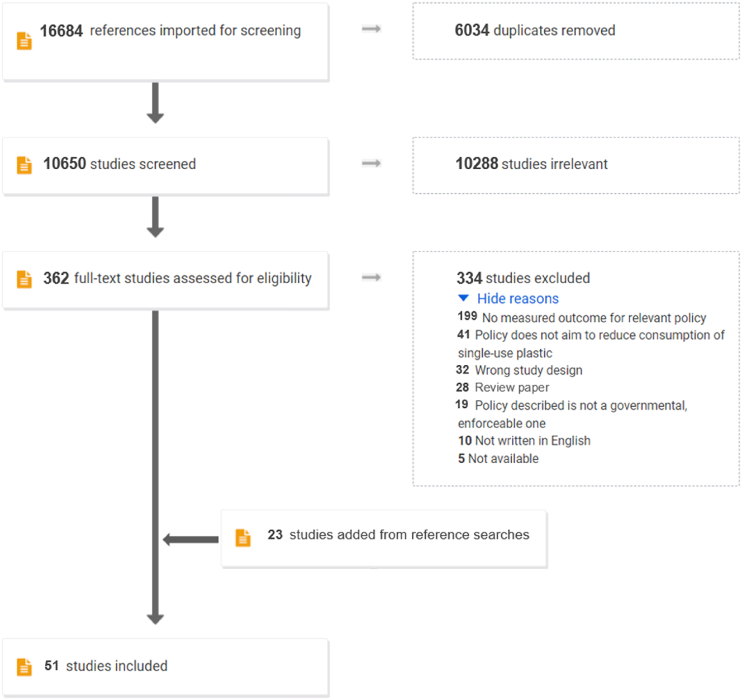Click document icon beside studies included
Screen dimensions: 742x700
click(x=24, y=667)
